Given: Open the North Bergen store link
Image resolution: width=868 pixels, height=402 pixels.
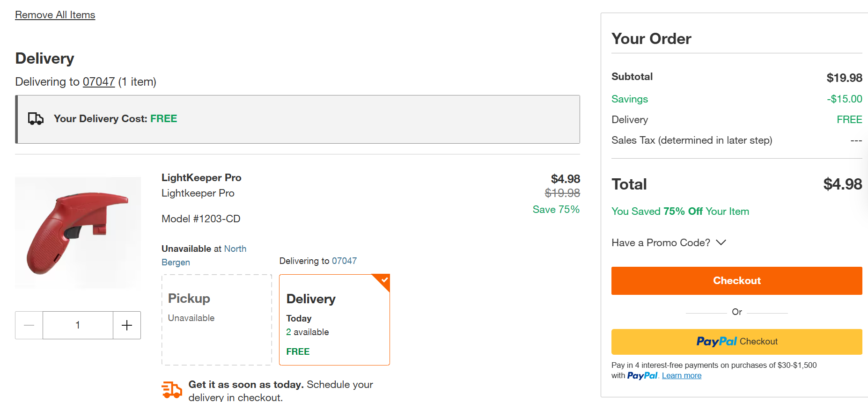Looking at the screenshot, I should pyautogui.click(x=204, y=256).
